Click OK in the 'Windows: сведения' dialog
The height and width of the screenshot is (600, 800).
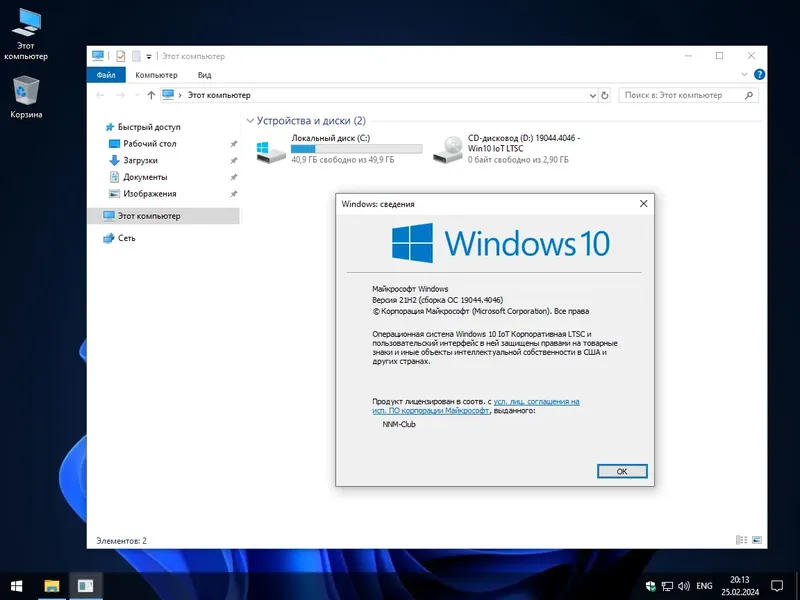click(622, 471)
